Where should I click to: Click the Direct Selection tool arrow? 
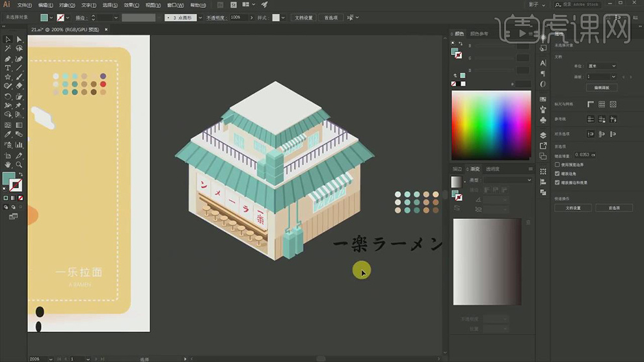point(19,40)
